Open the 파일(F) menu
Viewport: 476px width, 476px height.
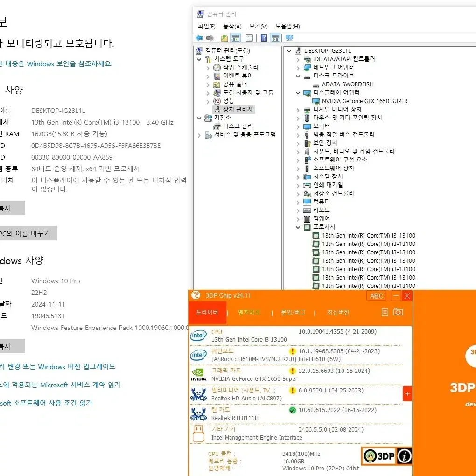[x=206, y=27]
